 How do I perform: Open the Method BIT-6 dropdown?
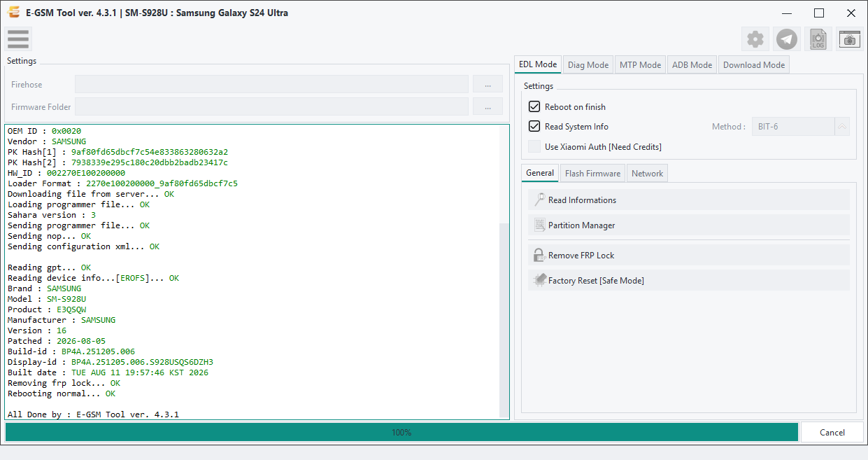[800, 127]
